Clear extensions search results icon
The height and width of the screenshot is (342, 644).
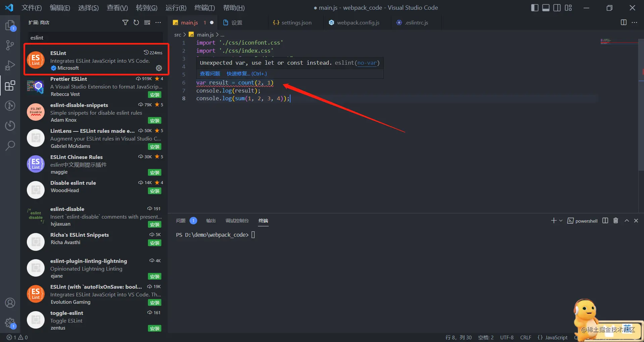click(x=147, y=22)
